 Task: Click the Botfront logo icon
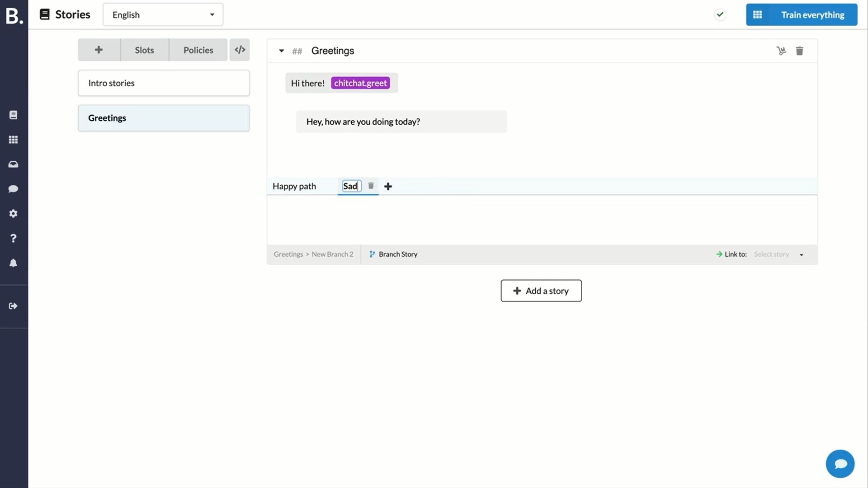pyautogui.click(x=14, y=15)
